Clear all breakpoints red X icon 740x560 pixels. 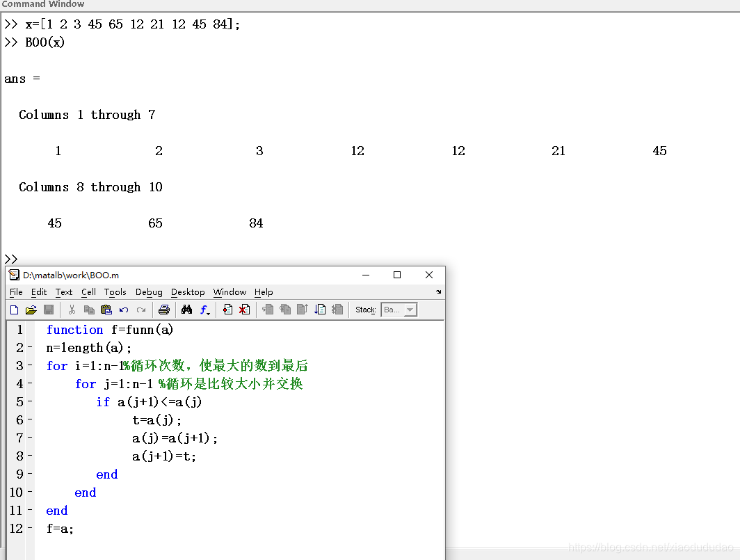[x=245, y=310]
